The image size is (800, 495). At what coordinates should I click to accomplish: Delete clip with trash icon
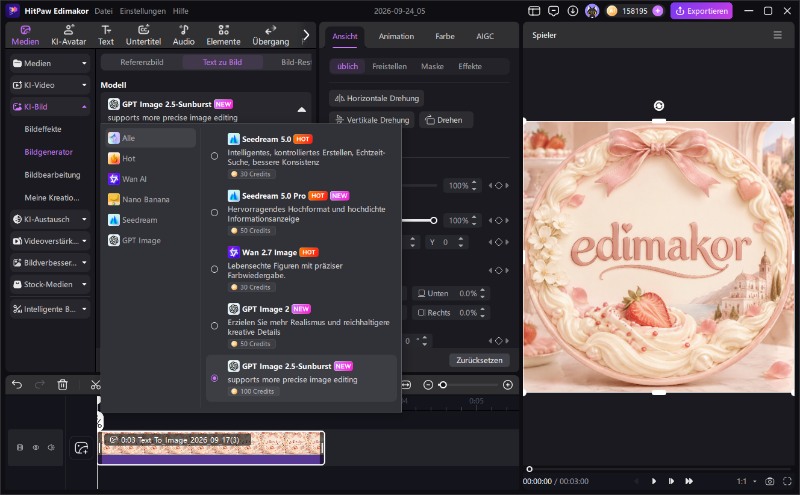click(62, 385)
